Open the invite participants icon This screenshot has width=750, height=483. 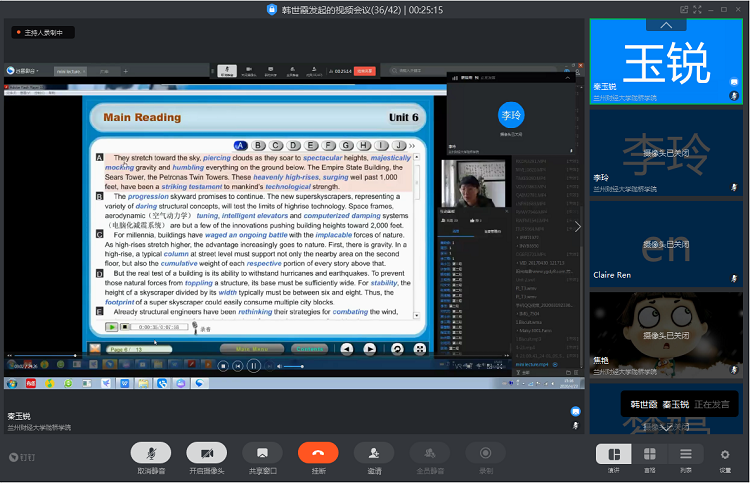point(374,453)
